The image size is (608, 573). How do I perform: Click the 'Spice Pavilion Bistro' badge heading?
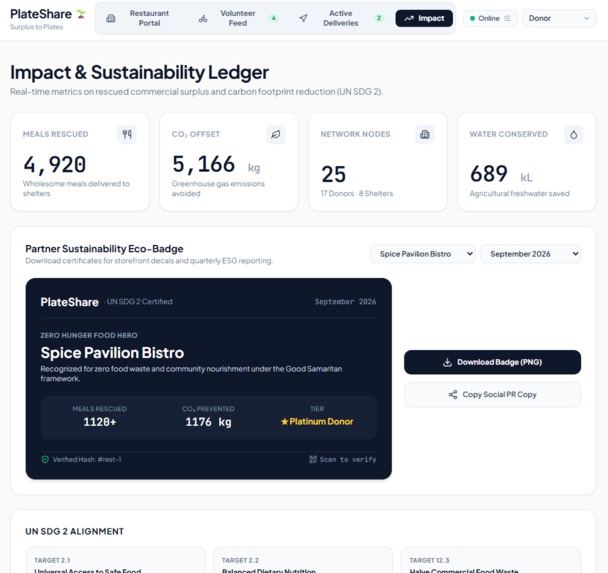pos(112,353)
